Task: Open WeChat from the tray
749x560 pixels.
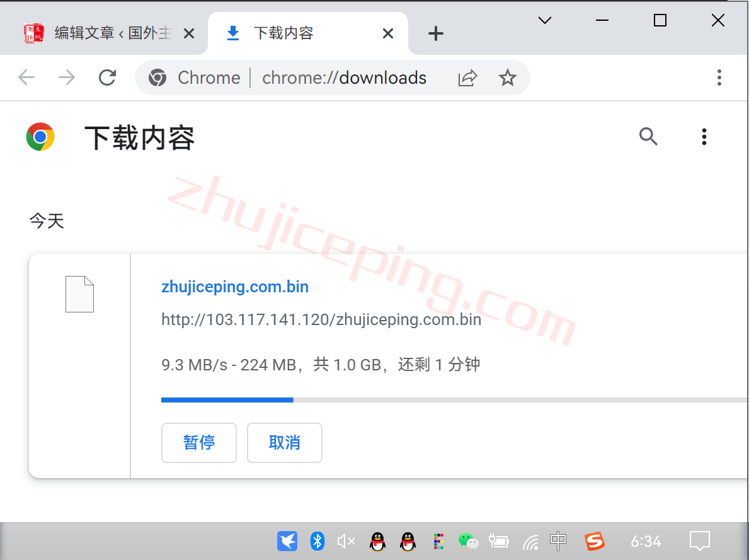Action: (468, 541)
